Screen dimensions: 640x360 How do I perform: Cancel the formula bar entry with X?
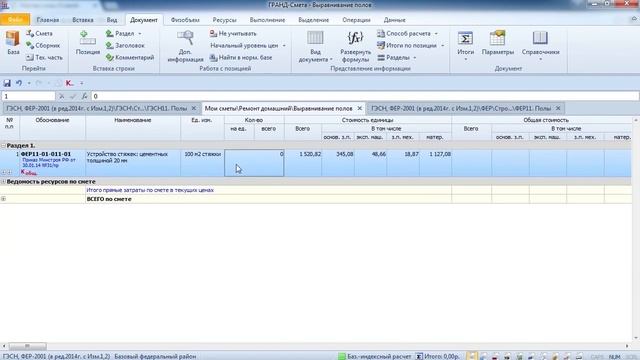pyautogui.click(x=62, y=96)
